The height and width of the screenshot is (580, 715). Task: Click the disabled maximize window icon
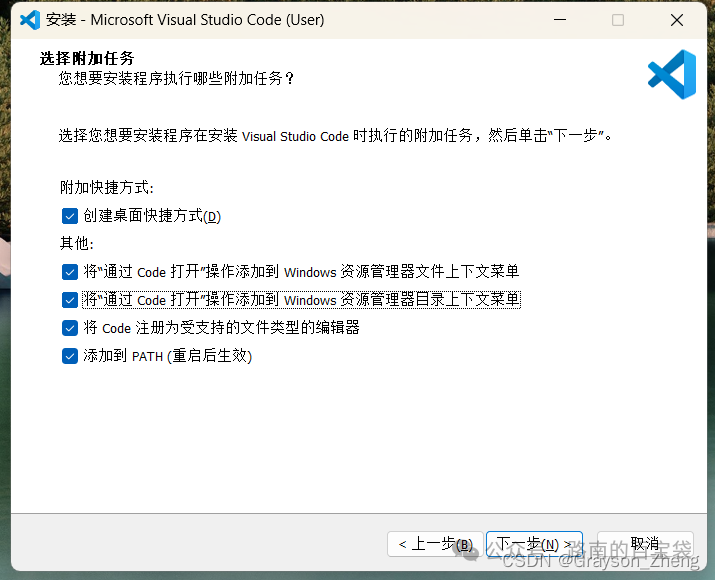tap(618, 20)
